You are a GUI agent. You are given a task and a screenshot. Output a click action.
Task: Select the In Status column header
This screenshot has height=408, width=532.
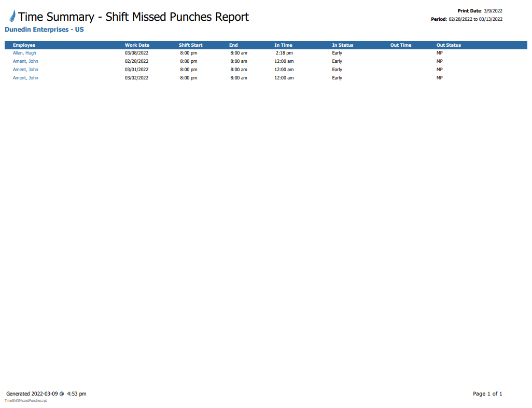[x=342, y=45]
